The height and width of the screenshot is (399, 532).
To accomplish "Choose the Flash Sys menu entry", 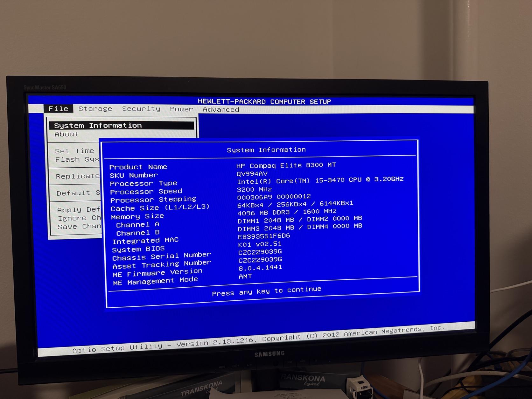I will point(77,159).
